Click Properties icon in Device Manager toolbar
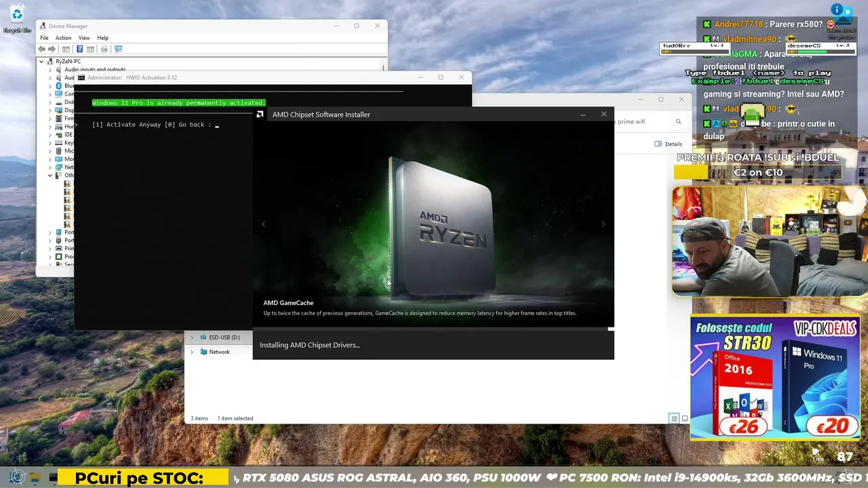Screen dimensions: 868x488 click(66, 49)
